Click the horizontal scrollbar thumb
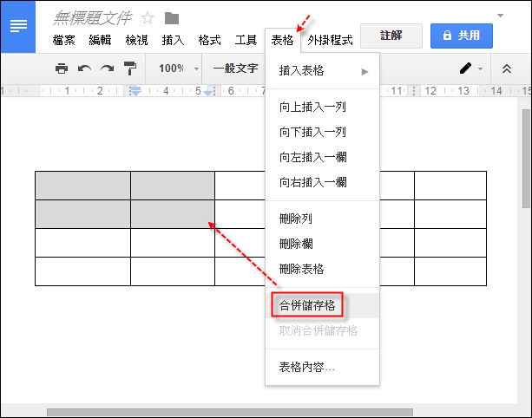The image size is (532, 418). (230, 412)
